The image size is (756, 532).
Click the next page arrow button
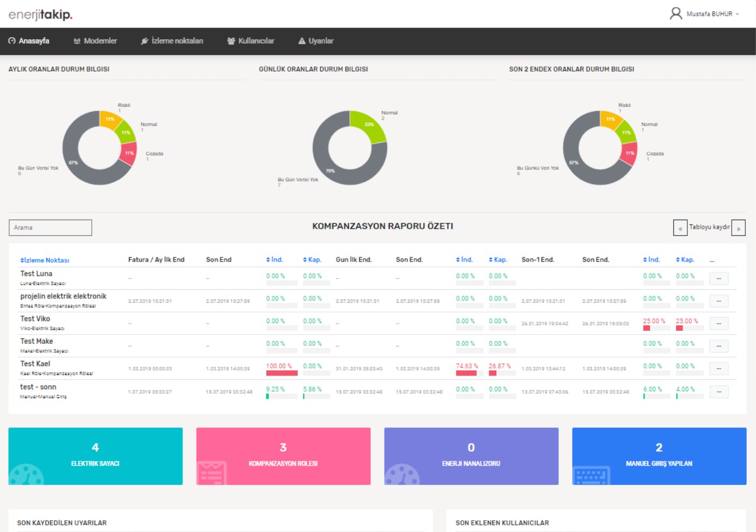click(x=739, y=228)
